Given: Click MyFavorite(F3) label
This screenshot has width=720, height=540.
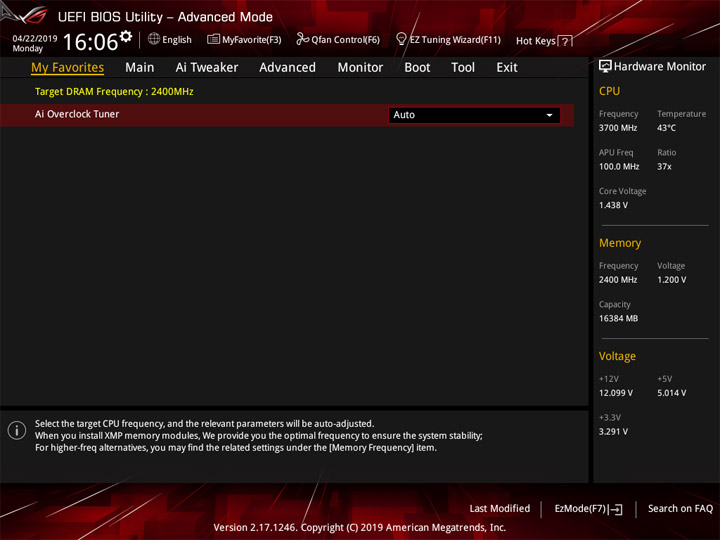Looking at the screenshot, I should click(x=252, y=40).
